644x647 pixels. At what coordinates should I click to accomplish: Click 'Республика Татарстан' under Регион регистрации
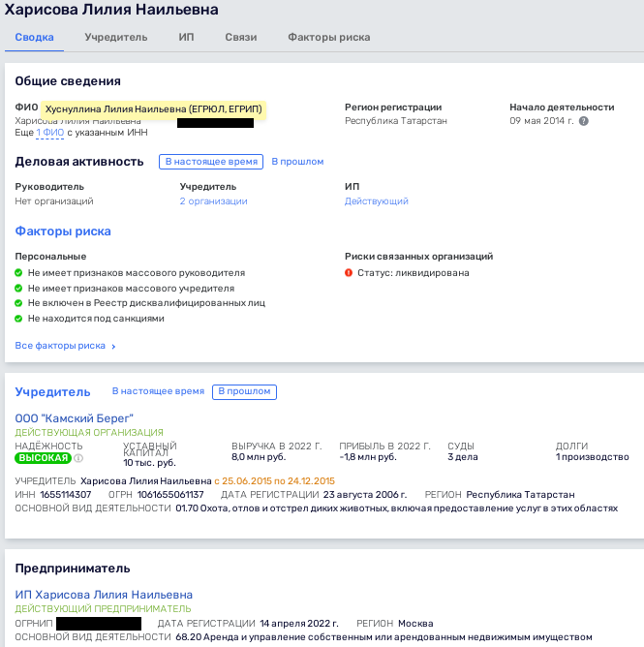[396, 121]
